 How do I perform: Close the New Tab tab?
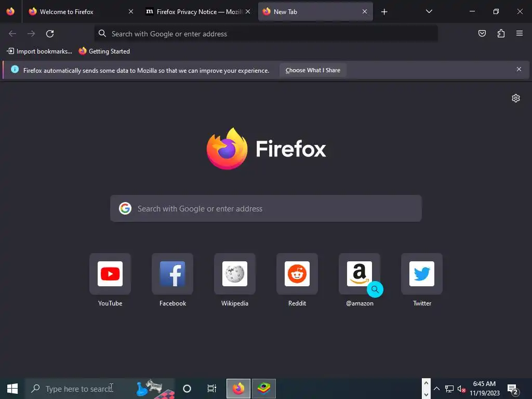pyautogui.click(x=365, y=11)
